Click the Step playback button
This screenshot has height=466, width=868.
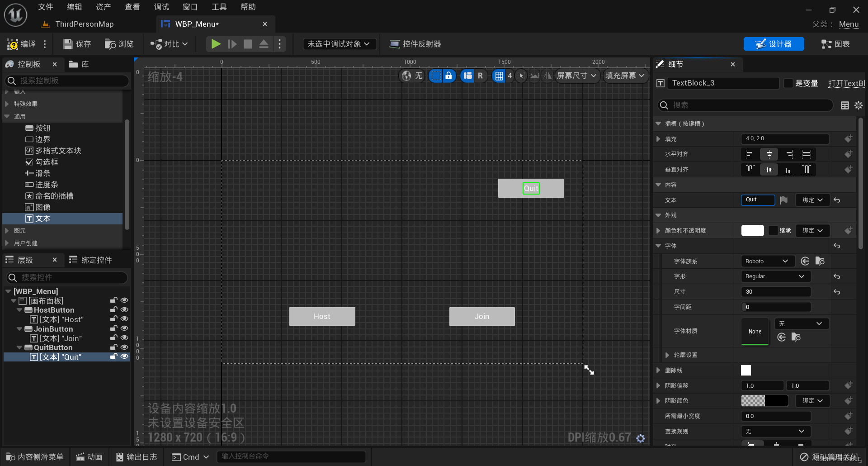tap(232, 44)
